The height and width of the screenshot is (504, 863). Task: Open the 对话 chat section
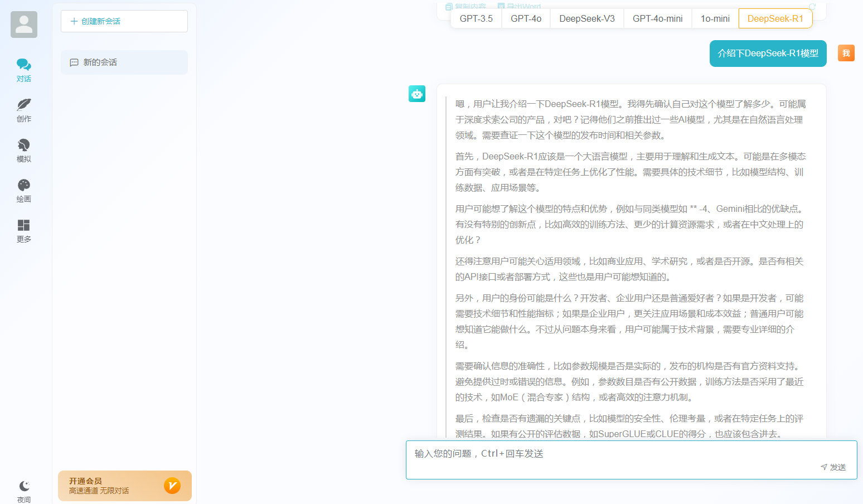click(x=23, y=70)
